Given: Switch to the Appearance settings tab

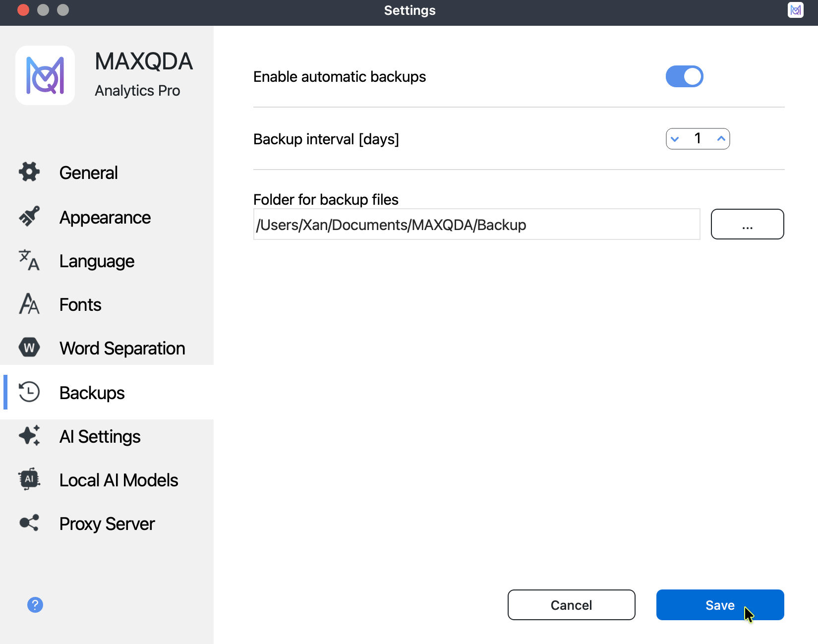Looking at the screenshot, I should point(107,217).
